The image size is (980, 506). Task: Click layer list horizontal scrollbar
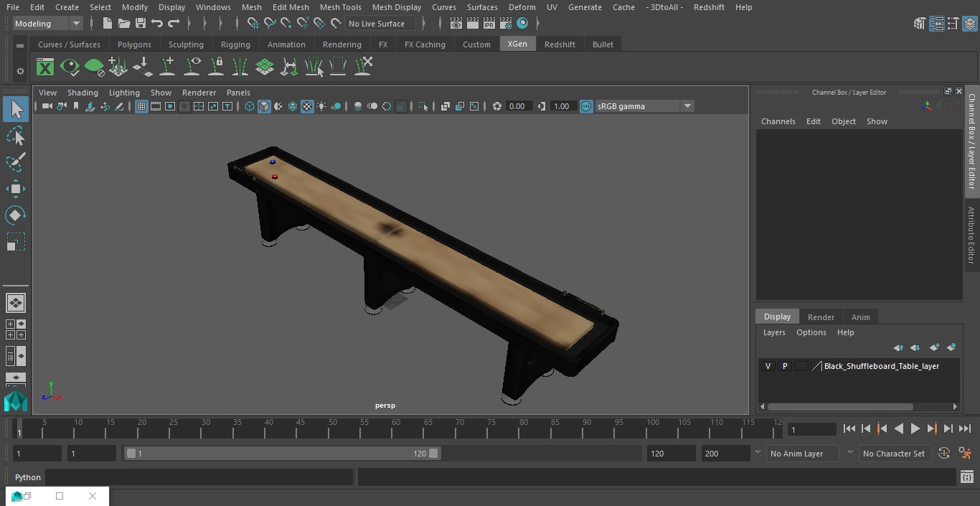[840, 407]
